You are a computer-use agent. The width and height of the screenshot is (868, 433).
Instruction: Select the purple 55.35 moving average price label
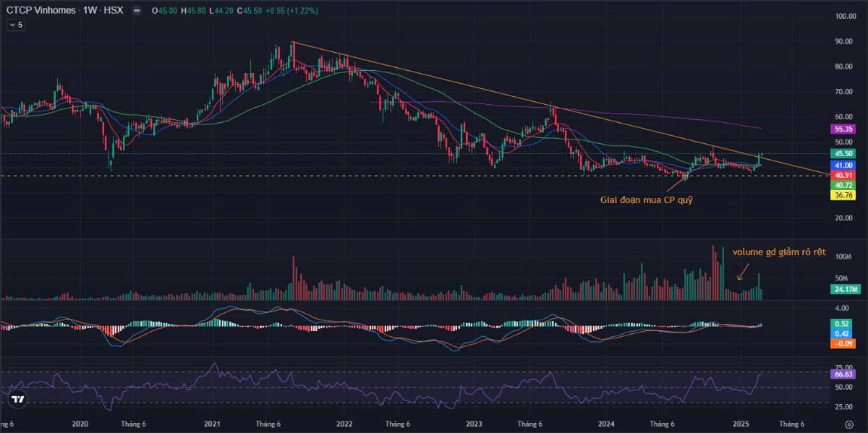(x=843, y=128)
